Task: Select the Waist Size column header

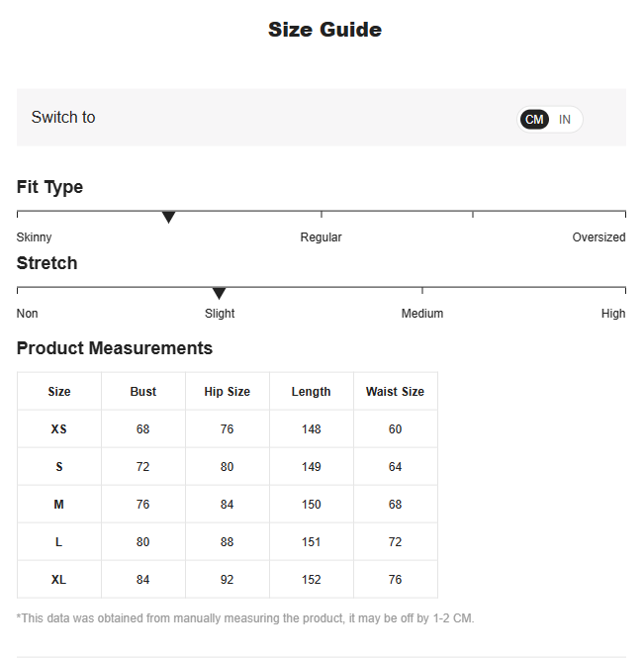Action: coord(396,392)
